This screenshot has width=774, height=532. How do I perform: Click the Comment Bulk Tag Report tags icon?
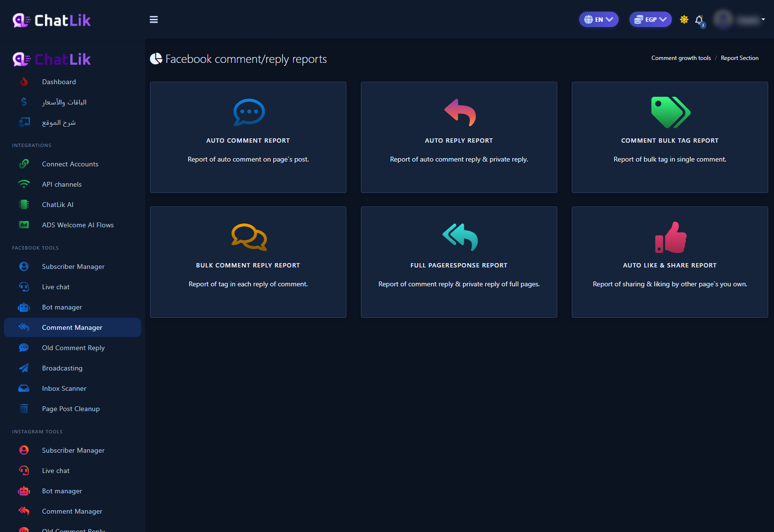pos(670,113)
